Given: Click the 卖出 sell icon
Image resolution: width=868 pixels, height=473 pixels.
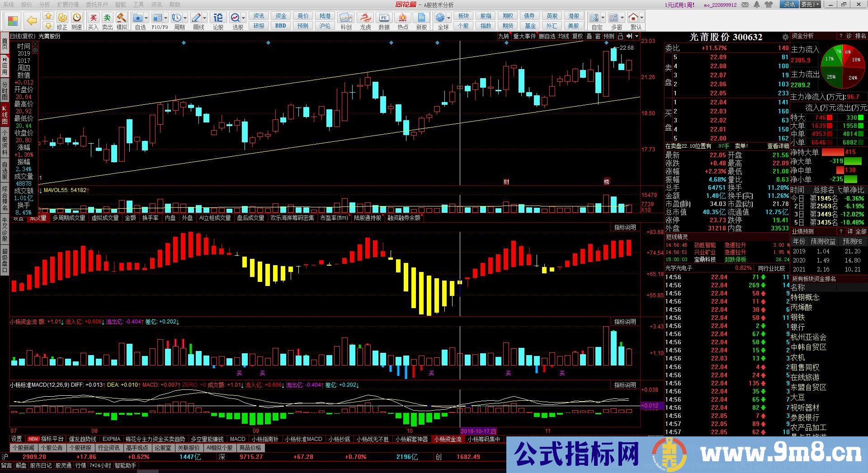Looking at the screenshot, I should [108, 21].
